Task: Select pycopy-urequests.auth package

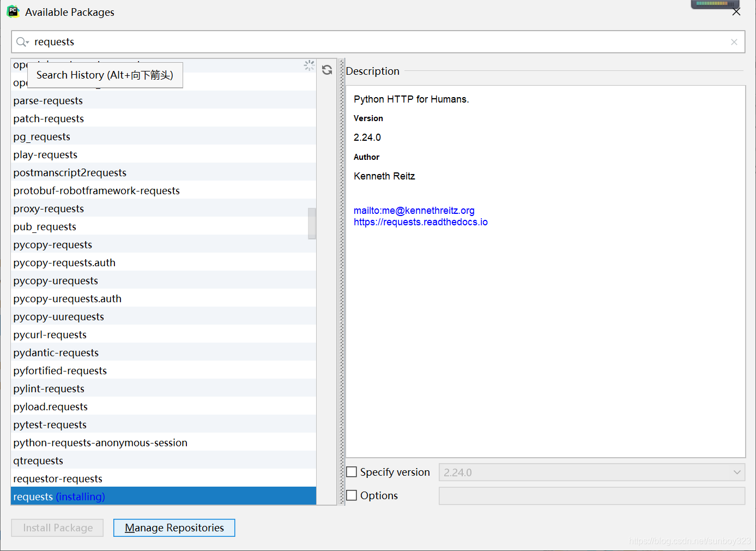Action: [164, 298]
